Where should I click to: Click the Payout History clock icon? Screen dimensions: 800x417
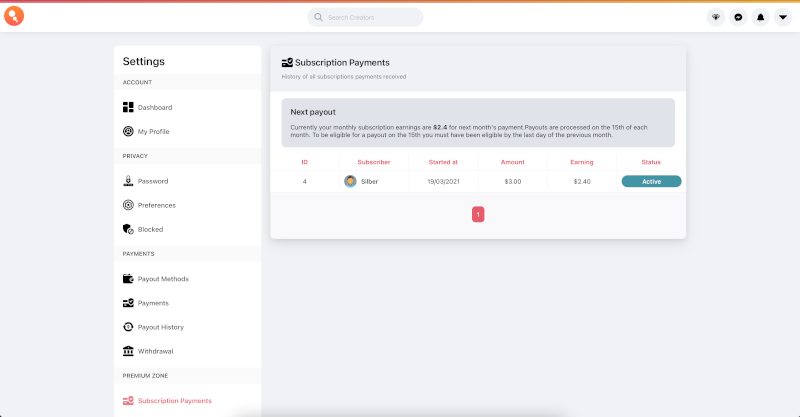[128, 327]
